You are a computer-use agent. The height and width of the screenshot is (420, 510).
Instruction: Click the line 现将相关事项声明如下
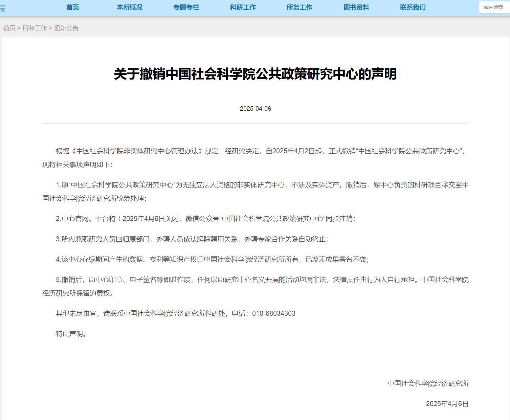tap(77, 164)
